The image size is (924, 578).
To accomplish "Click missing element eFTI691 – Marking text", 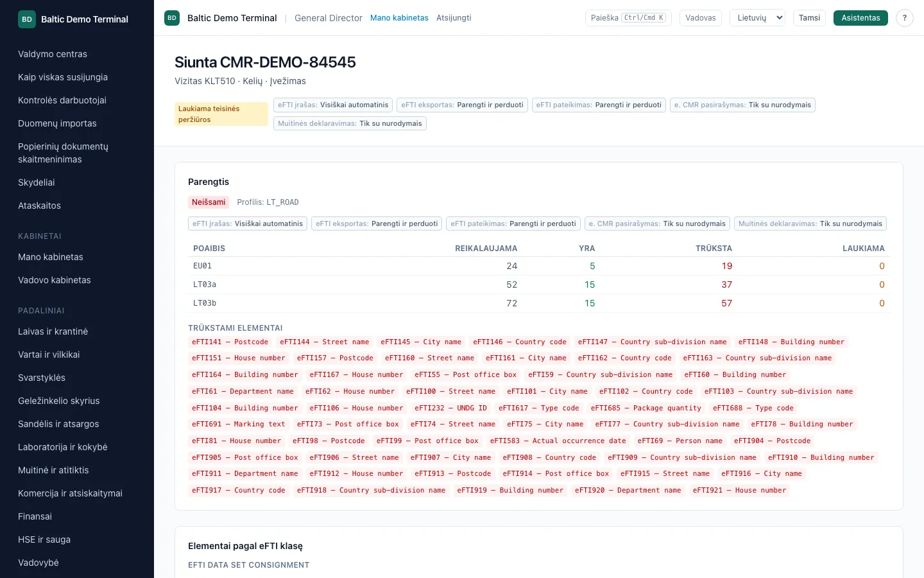I will tap(239, 424).
